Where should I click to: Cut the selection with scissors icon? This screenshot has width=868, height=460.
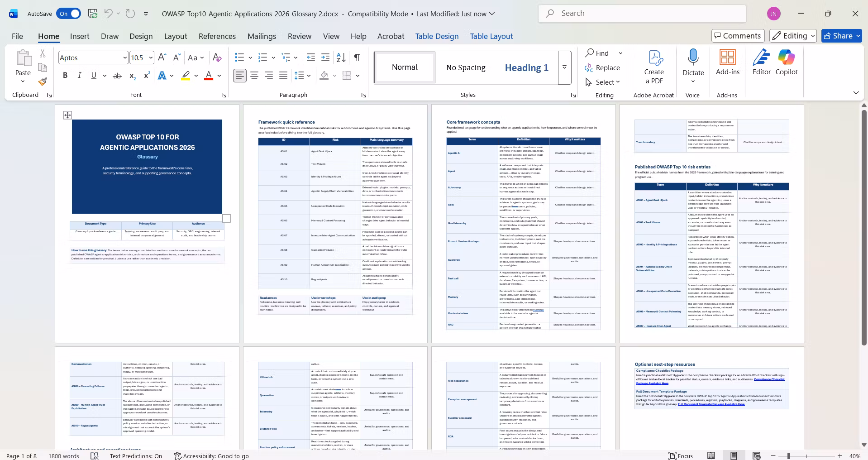coord(43,53)
